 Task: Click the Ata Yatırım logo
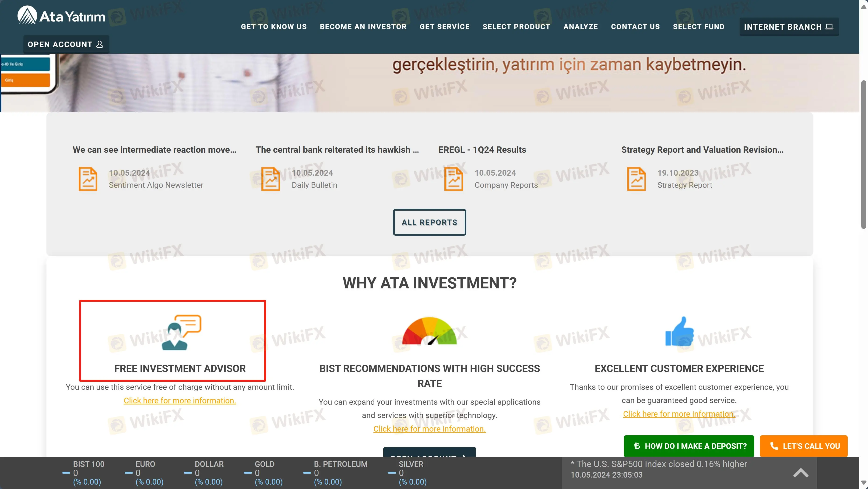[x=61, y=15]
